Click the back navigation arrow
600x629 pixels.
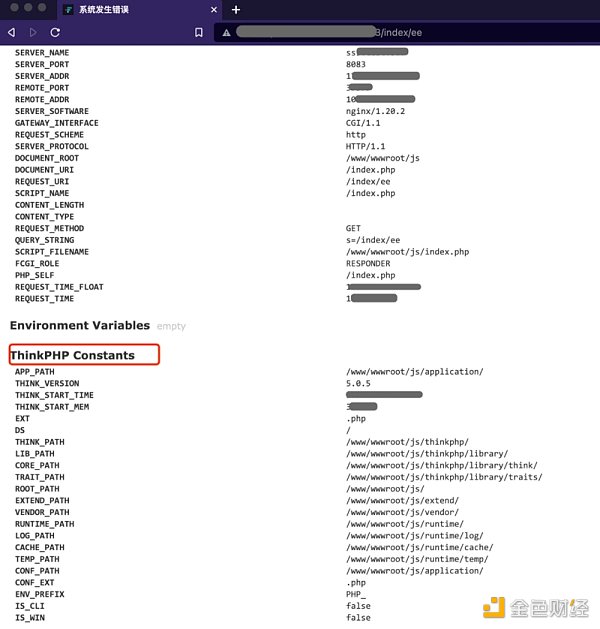click(12, 32)
